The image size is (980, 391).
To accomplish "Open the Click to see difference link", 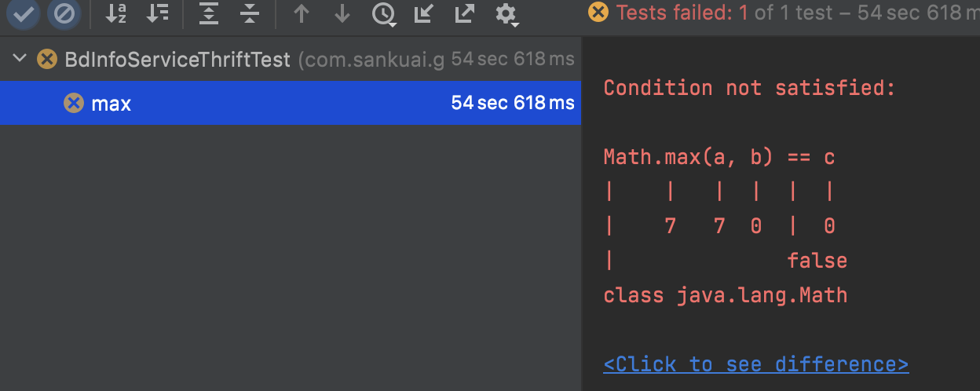I will (x=756, y=364).
